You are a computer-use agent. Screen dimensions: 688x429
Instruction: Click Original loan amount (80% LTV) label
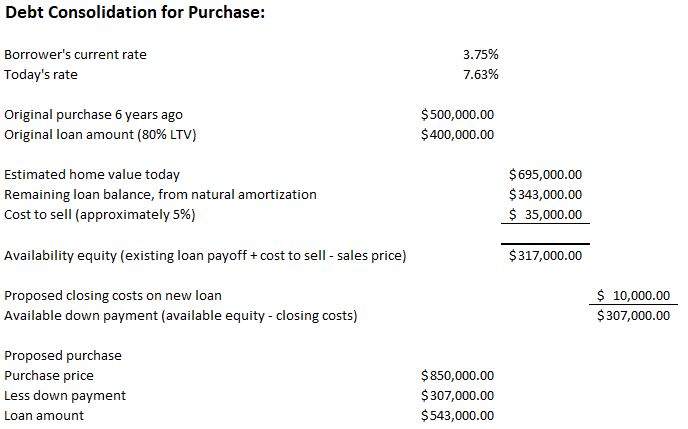click(x=100, y=135)
